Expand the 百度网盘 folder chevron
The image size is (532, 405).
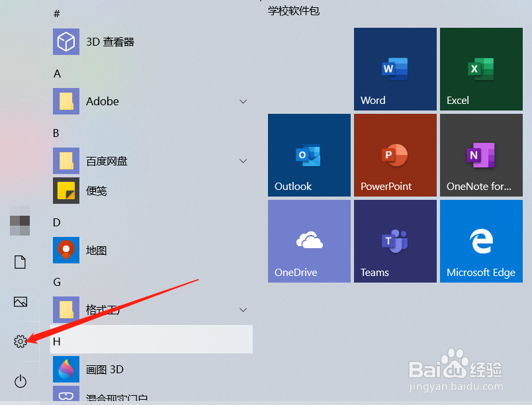point(243,161)
